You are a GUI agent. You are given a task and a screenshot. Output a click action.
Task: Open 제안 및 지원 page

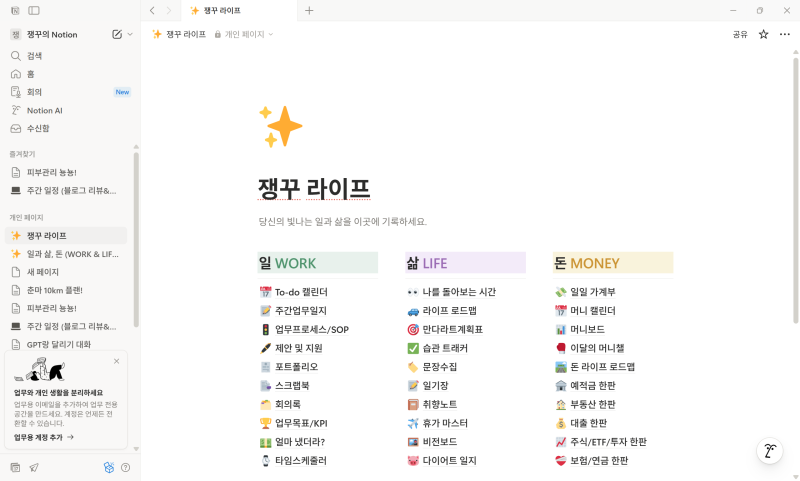[291, 348]
